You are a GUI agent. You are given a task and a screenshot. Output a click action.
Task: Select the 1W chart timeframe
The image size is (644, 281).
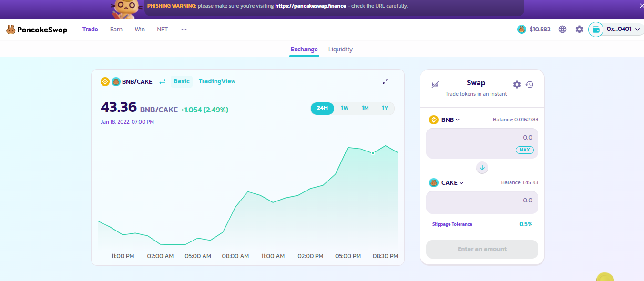point(345,108)
